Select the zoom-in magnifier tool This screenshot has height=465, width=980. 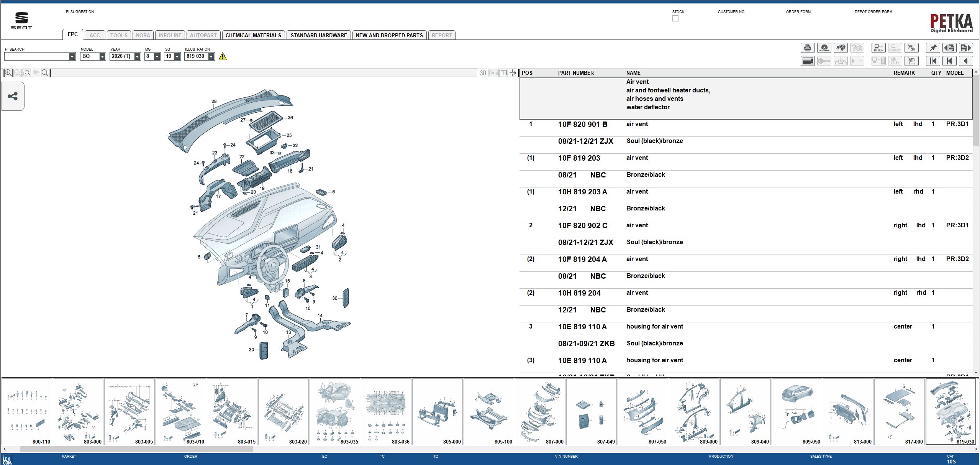(8, 73)
